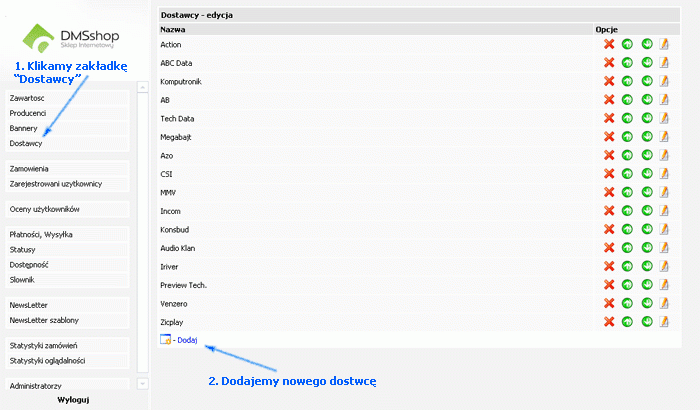Viewport: 700px width, 410px height.
Task: Edit the Megabajt supplier
Action: pos(664,137)
